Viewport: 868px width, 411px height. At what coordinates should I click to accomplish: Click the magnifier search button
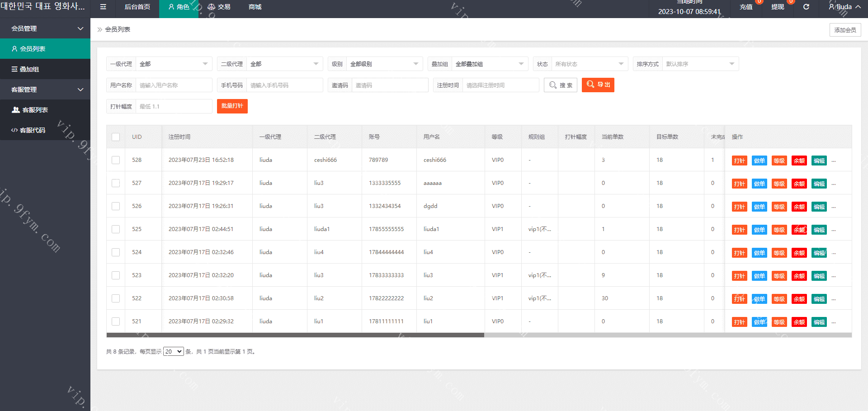(x=560, y=85)
